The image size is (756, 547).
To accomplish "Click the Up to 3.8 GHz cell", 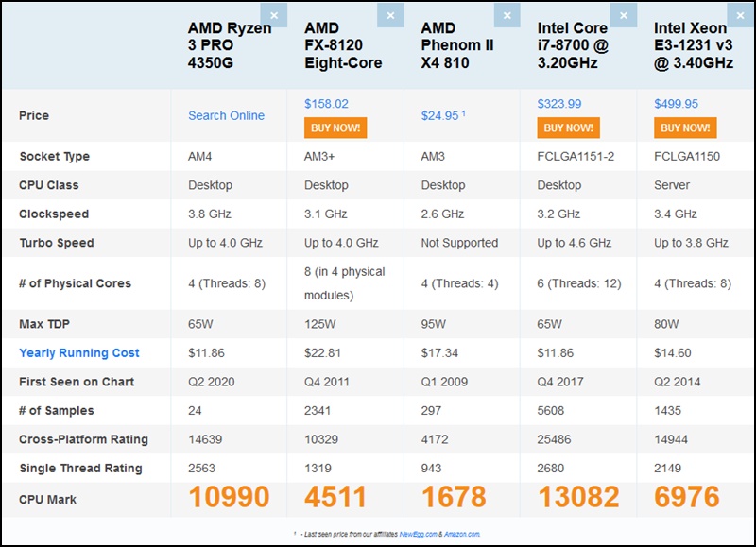I will [x=691, y=243].
